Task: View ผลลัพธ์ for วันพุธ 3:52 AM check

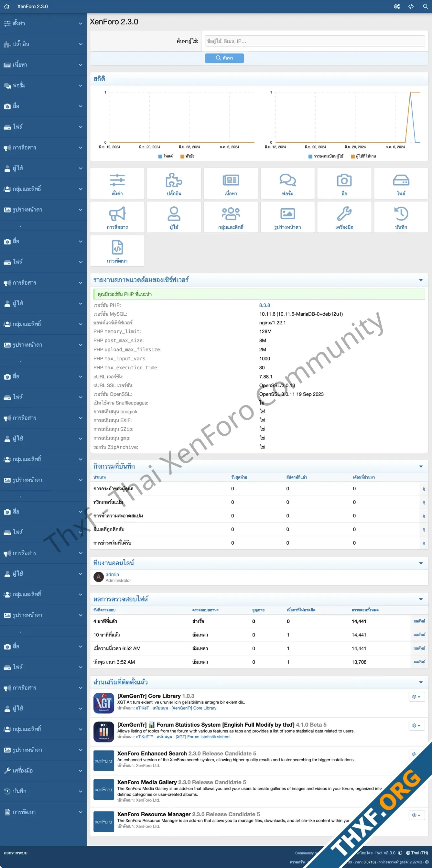Action: tap(419, 662)
